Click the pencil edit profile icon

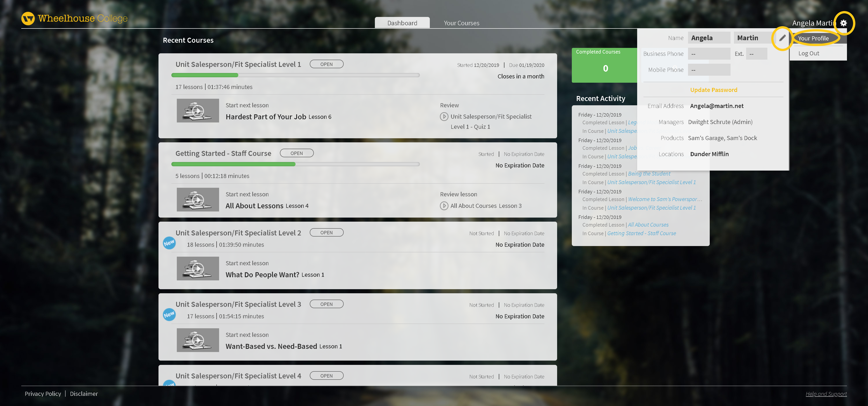(x=782, y=38)
